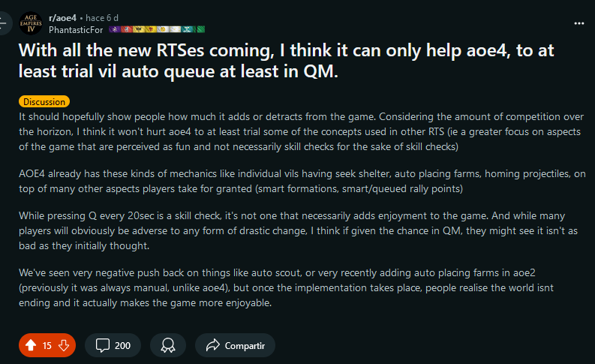Viewport: 595px width, 364px height.
Task: Upvote this post
Action: click(31, 345)
